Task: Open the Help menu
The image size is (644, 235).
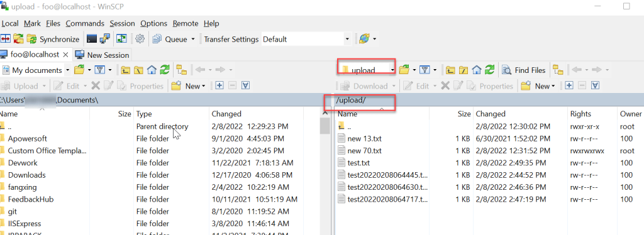Action: tap(211, 23)
